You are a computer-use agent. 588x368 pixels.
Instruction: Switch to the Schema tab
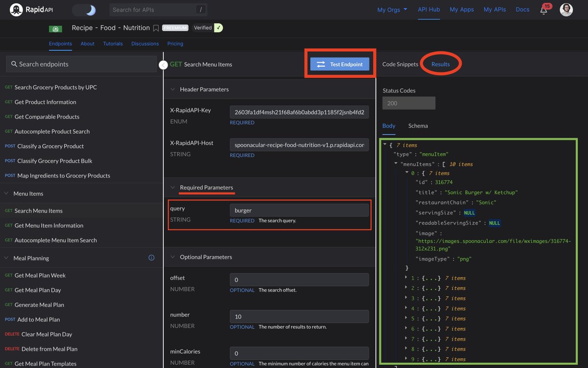click(x=417, y=126)
